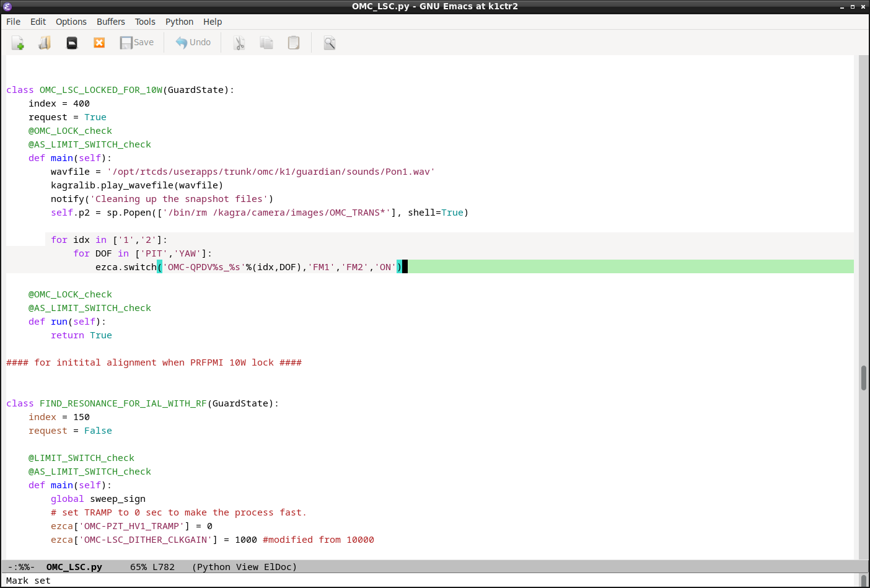The height and width of the screenshot is (588, 870).
Task: Click the Search magnifier toolbar icon
Action: pos(330,43)
